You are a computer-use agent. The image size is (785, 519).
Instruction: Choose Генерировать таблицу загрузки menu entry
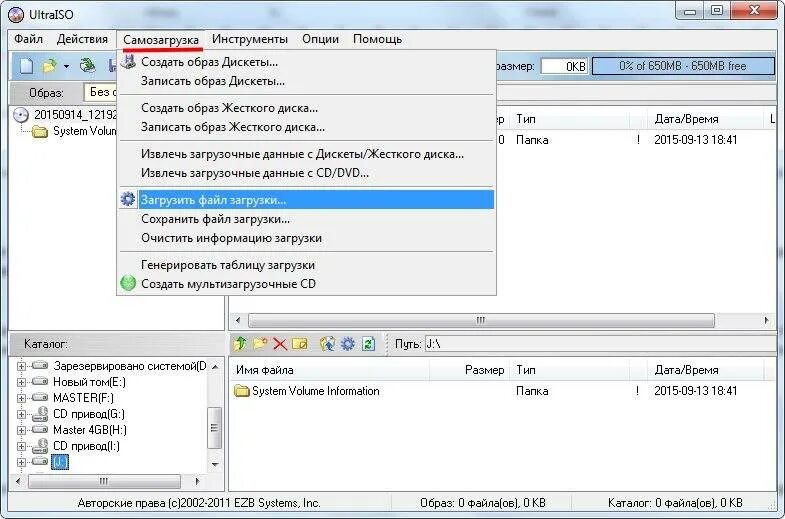[306, 265]
